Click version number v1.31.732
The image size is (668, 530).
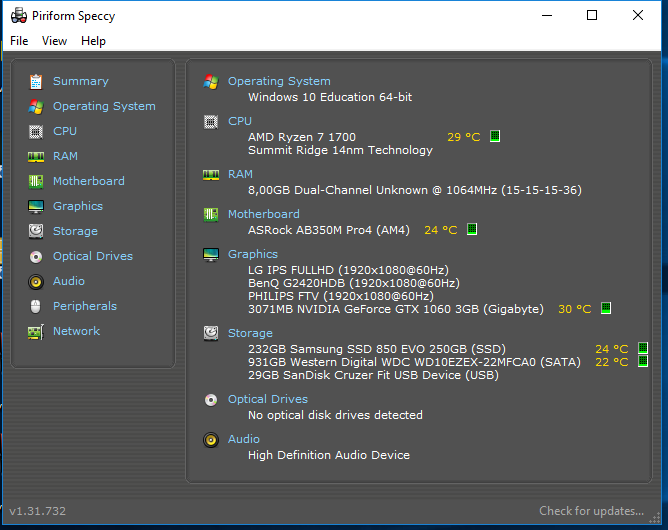point(37,511)
